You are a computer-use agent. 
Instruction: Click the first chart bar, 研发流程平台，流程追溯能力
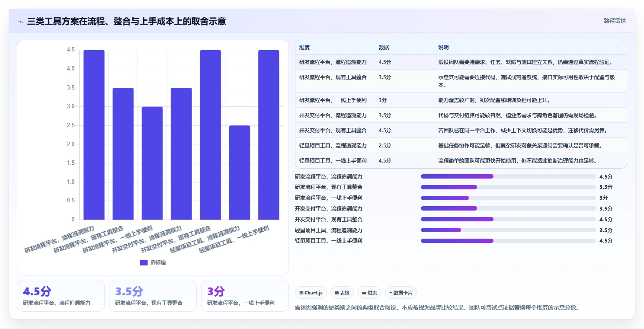click(94, 135)
